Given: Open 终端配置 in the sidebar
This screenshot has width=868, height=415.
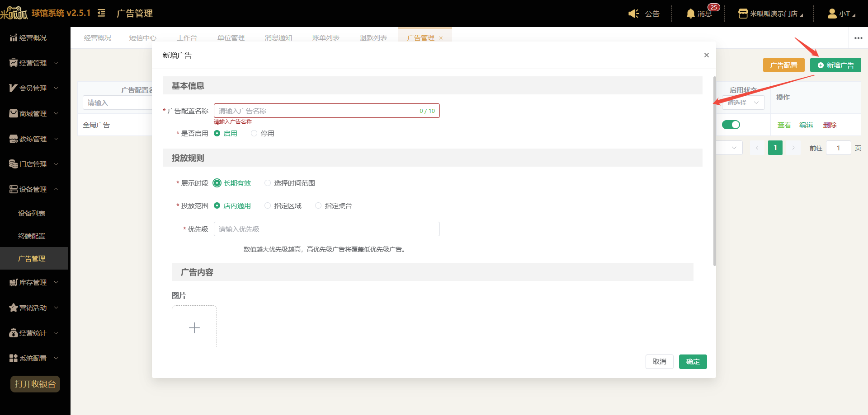Looking at the screenshot, I should click(32, 236).
